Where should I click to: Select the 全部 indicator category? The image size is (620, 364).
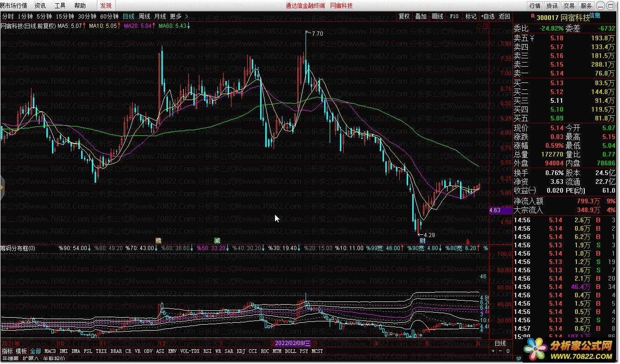click(35, 351)
